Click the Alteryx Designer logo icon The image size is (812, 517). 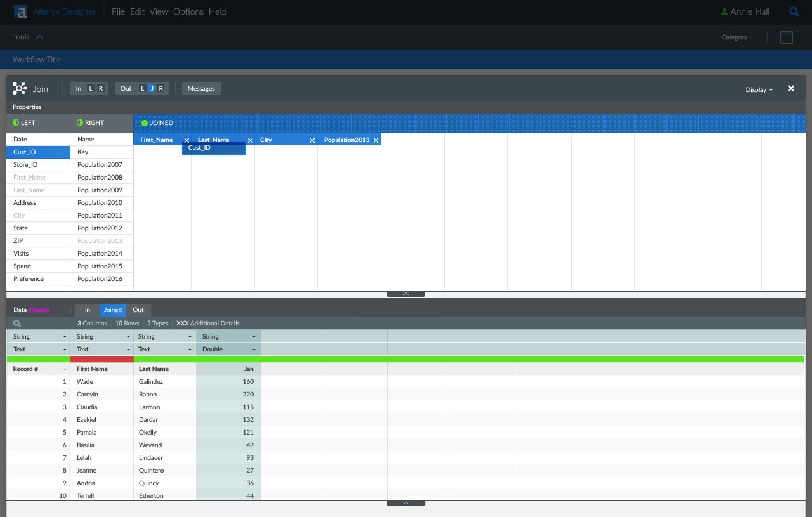coord(21,11)
